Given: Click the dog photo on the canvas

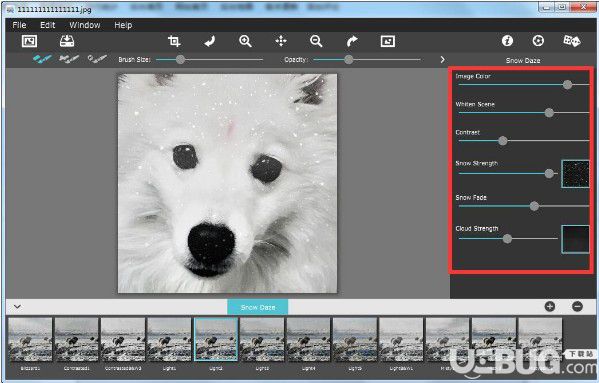Looking at the screenshot, I should click(x=227, y=183).
